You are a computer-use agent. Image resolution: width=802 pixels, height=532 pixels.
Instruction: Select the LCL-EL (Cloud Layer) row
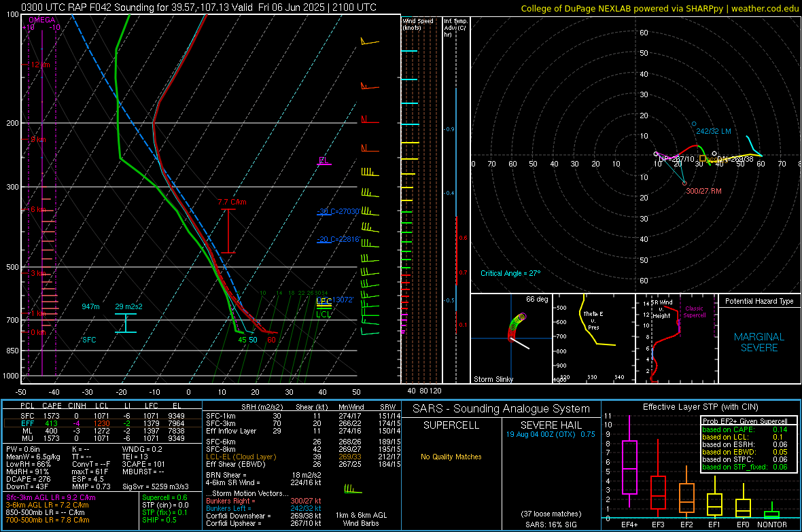[303, 457]
